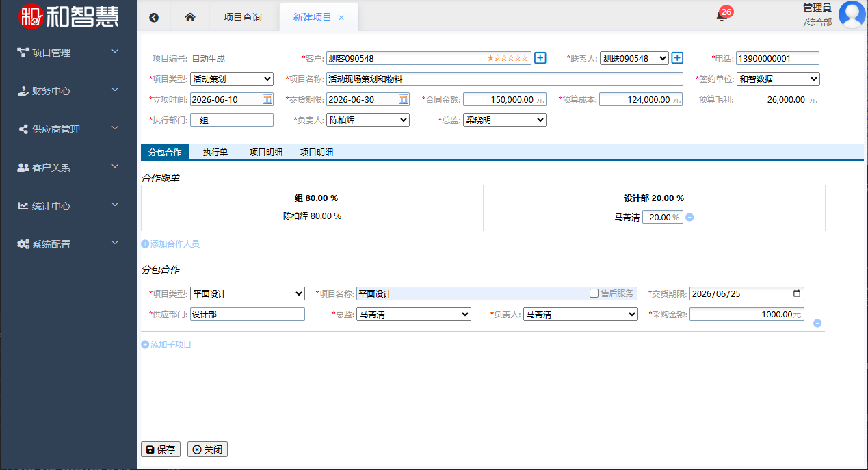This screenshot has width=868, height=470.
Task: Focus subcontract 项目名称 field 平面设计
Action: pos(497,293)
